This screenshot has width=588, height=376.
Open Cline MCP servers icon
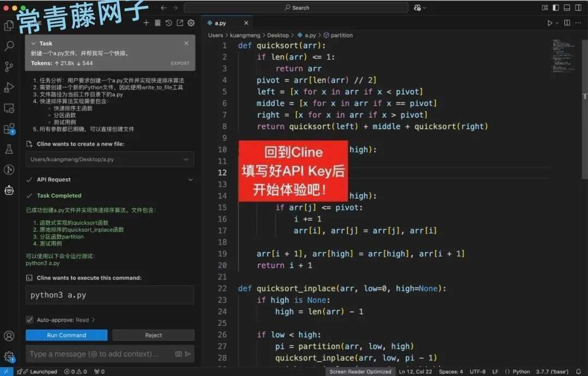(x=157, y=23)
